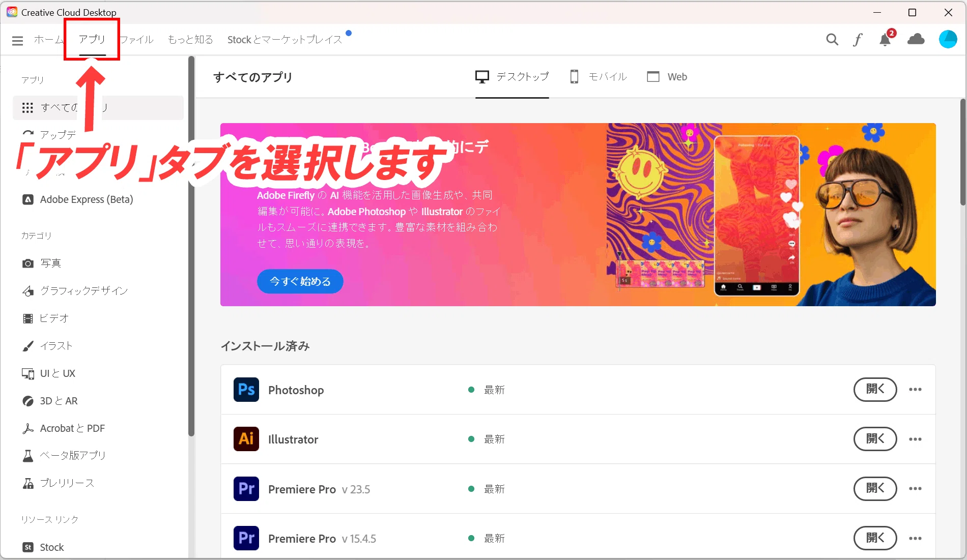Select ベータ版アプリ label in sidebar
Screen dimensions: 967x560
(73, 456)
